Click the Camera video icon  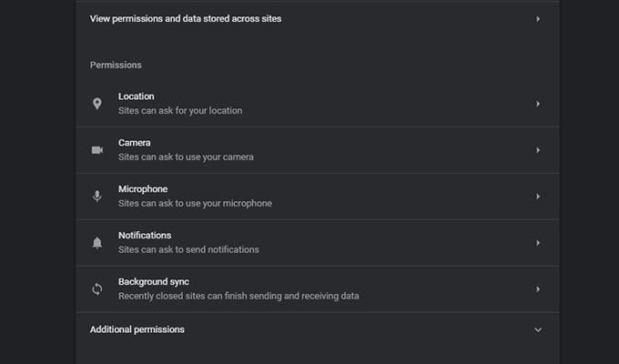click(97, 150)
